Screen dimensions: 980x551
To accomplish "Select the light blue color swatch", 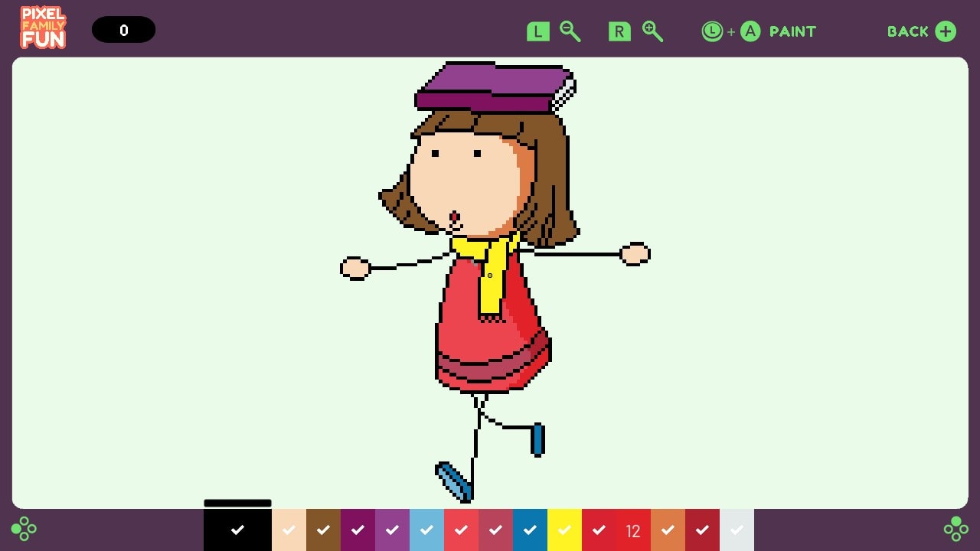I will click(426, 529).
